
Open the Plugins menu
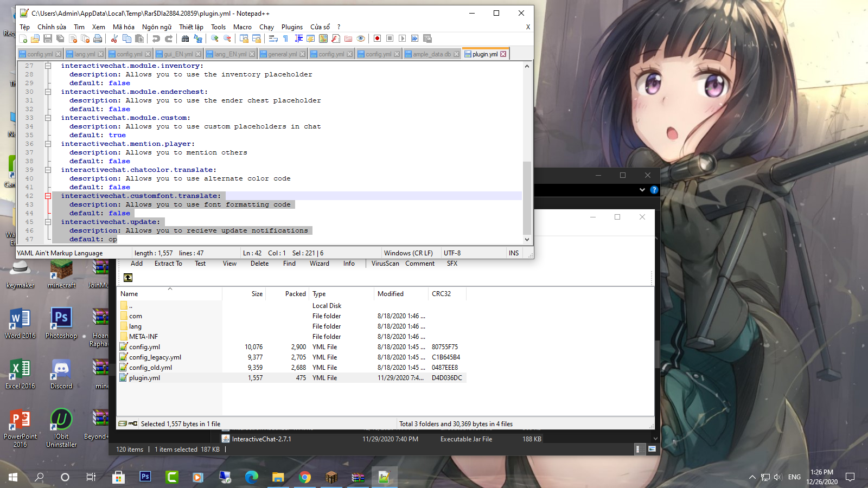tap(292, 27)
